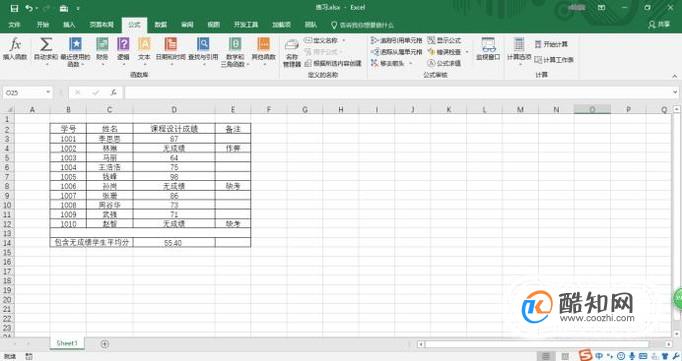Open Customize Quick Access Toolbar dropdown
Image resolution: width=682 pixels, height=361 pixels.
pyautogui.click(x=78, y=8)
